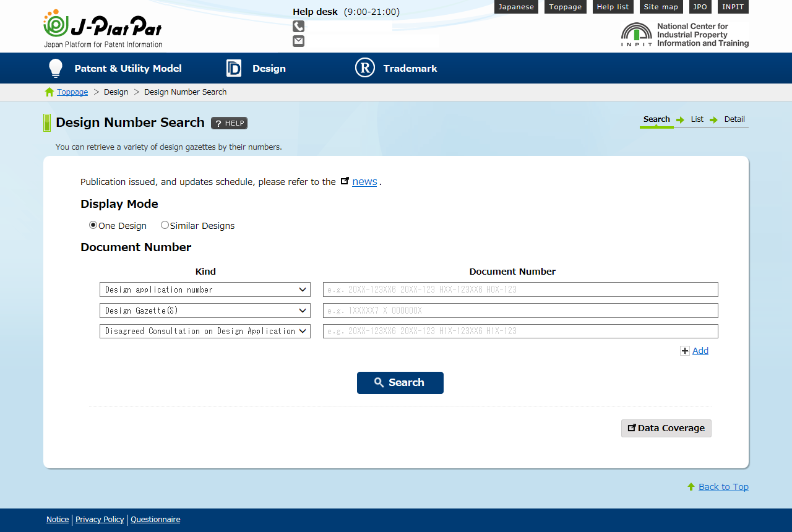Click the phone icon near Help desk
Screen dimensions: 792x532
point(298,26)
